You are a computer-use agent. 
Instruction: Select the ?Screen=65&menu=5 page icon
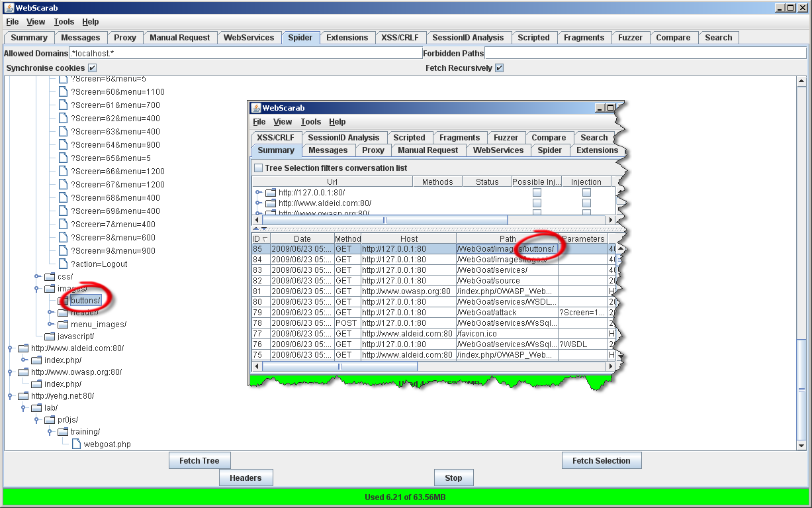(63, 158)
